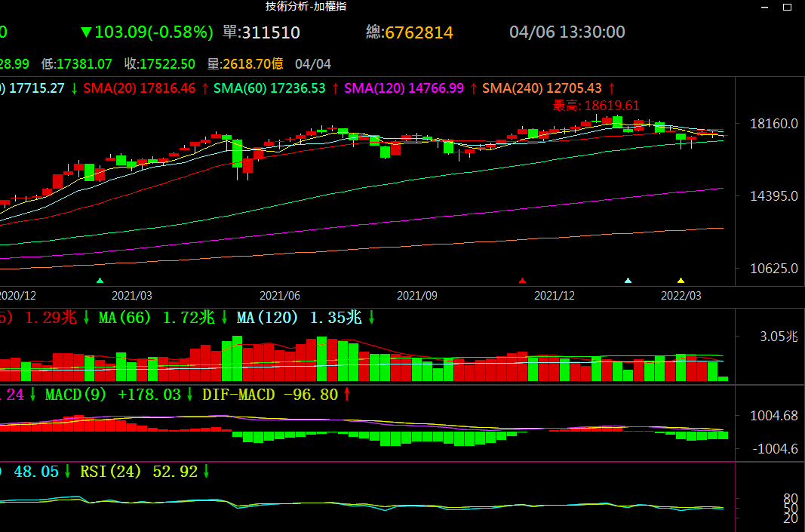Click the 最高: 18619.61 high price label
Viewport: 805px width, 532px height.
pyautogui.click(x=596, y=106)
